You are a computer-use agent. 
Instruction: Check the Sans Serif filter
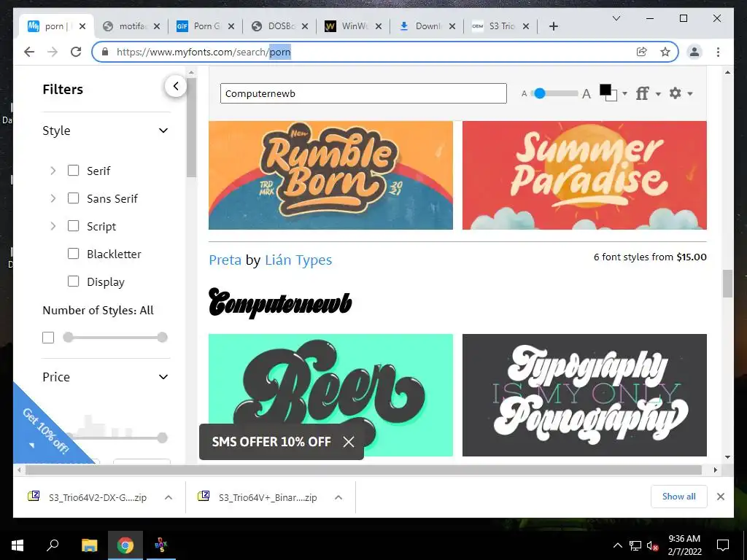74,198
